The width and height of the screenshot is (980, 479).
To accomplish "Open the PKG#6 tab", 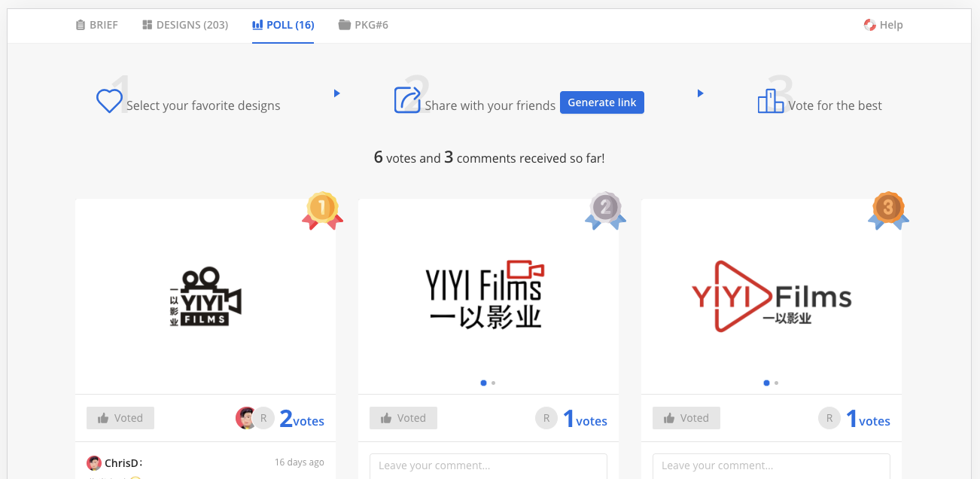I will coord(364,25).
